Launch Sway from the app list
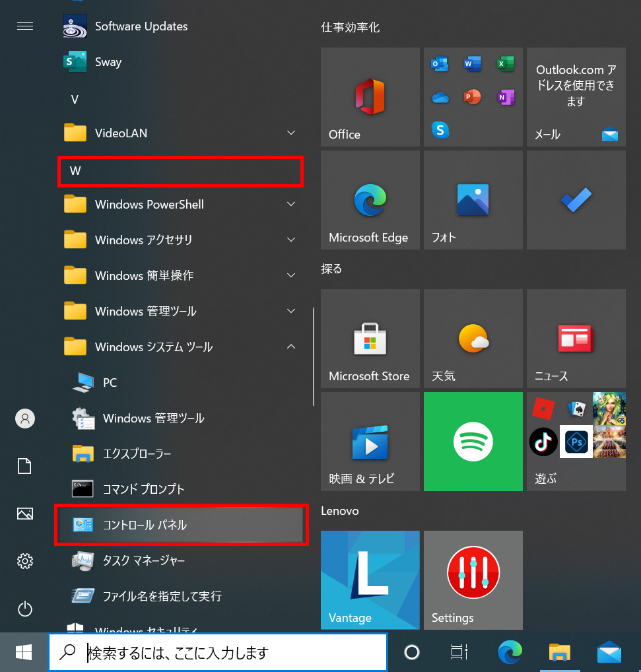This screenshot has width=641, height=672. pyautogui.click(x=180, y=61)
